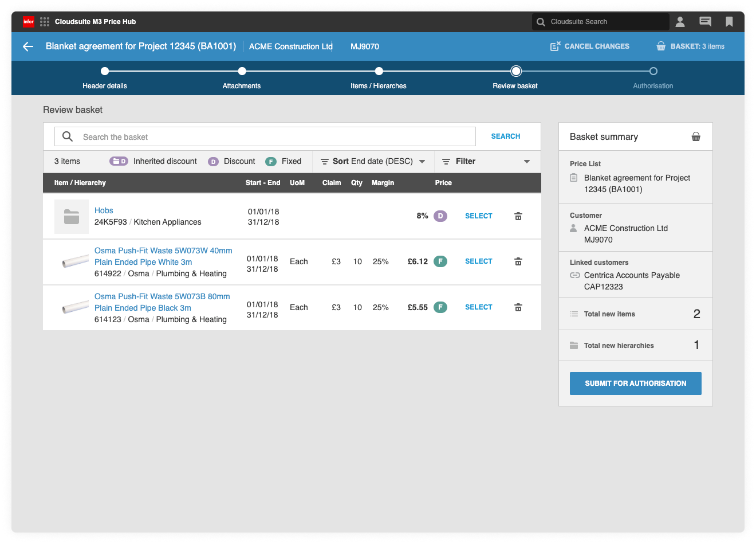The image size is (756, 544).
Task: Click the £6.12 price value
Action: point(418,261)
